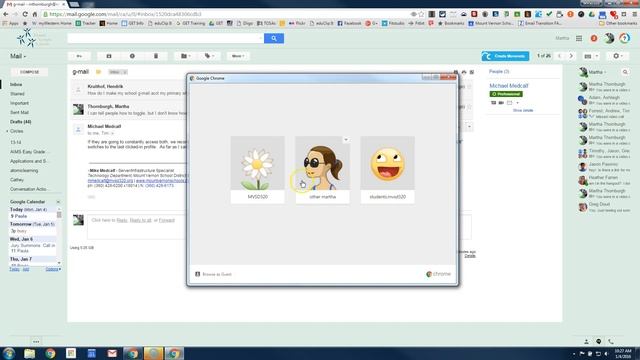Screen dimensions: 640x360
Task: Open File Explorer from the taskbar
Action: pos(29,353)
